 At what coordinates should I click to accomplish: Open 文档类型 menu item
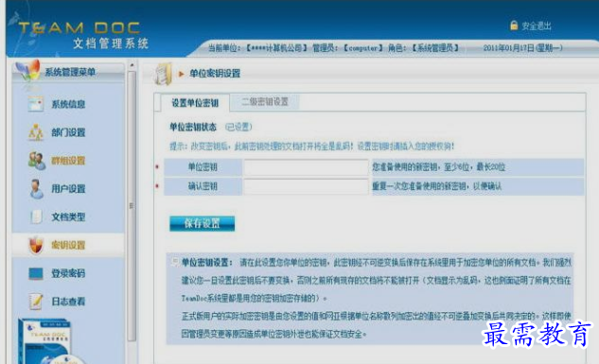coord(68,217)
